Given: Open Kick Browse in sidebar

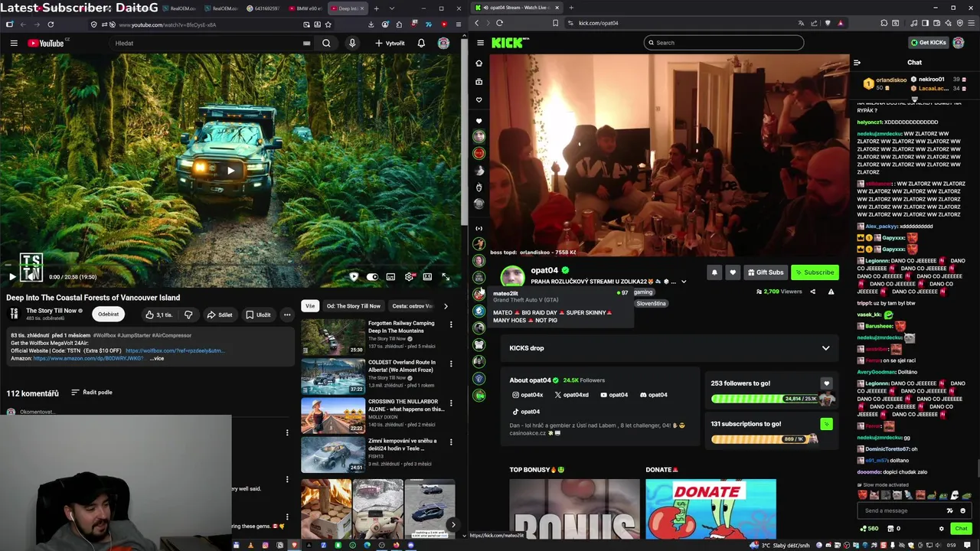Looking at the screenshot, I should click(x=479, y=82).
